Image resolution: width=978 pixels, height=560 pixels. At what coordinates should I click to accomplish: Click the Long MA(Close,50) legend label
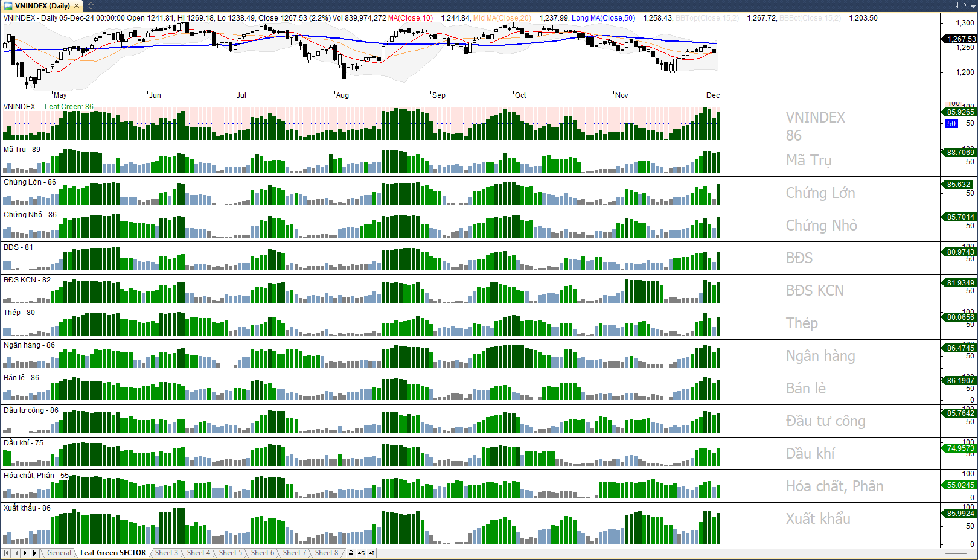coord(603,18)
